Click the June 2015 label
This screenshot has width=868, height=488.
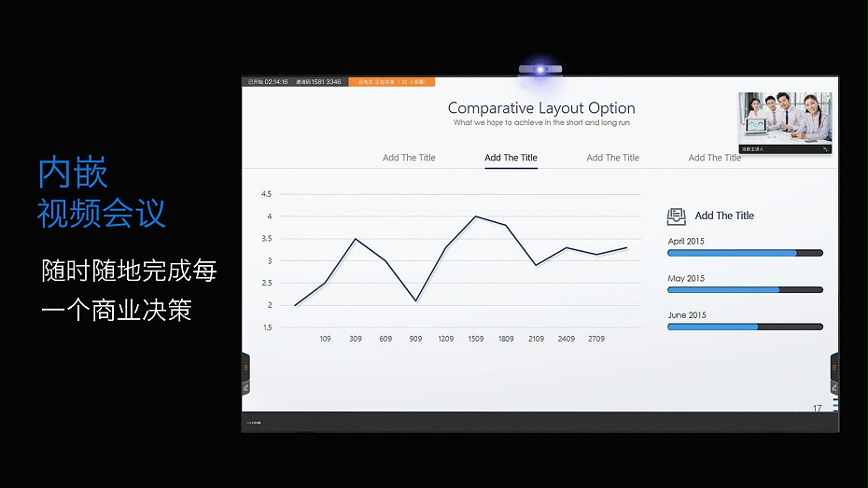point(686,314)
